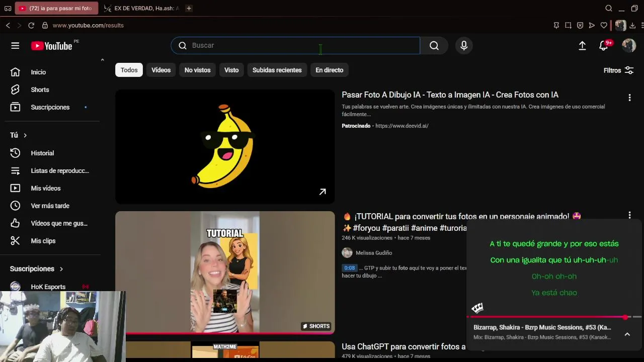Open the Usa ChatGPT para convertir fotos video

click(404, 347)
